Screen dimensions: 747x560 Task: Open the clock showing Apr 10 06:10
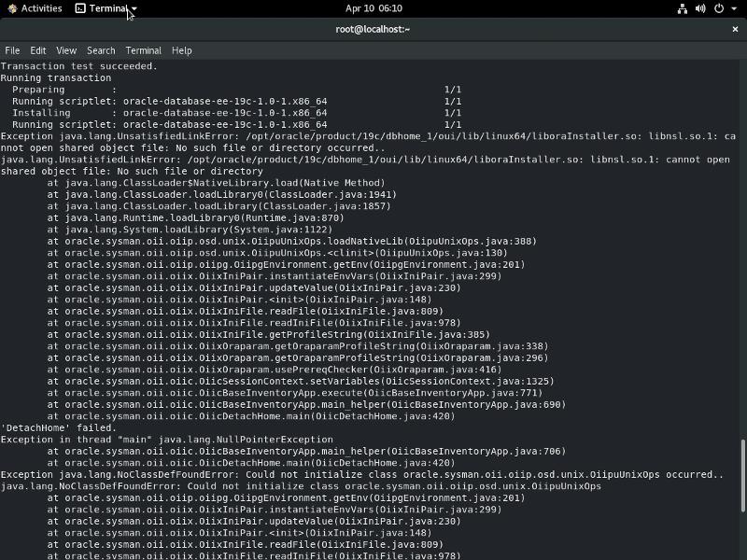pyautogui.click(x=373, y=8)
